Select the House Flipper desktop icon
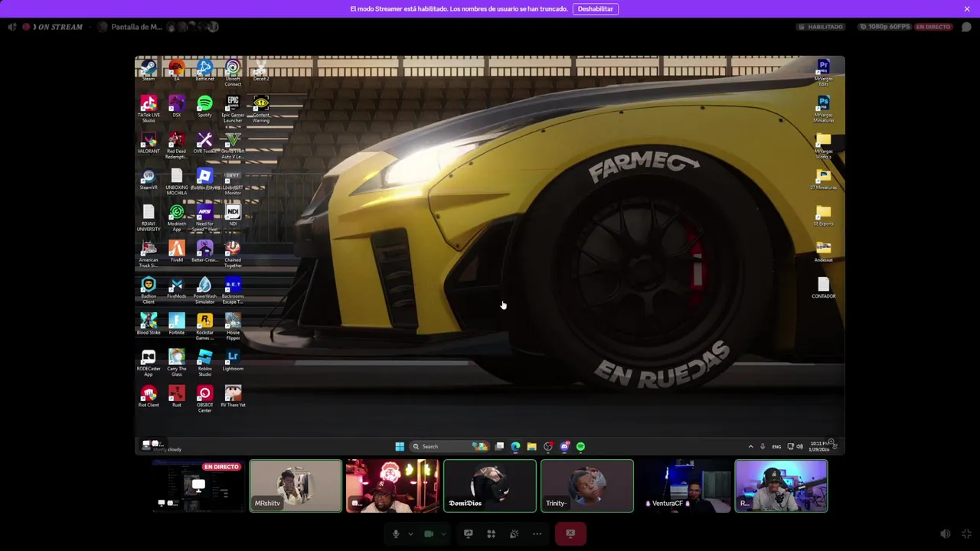 tap(233, 327)
